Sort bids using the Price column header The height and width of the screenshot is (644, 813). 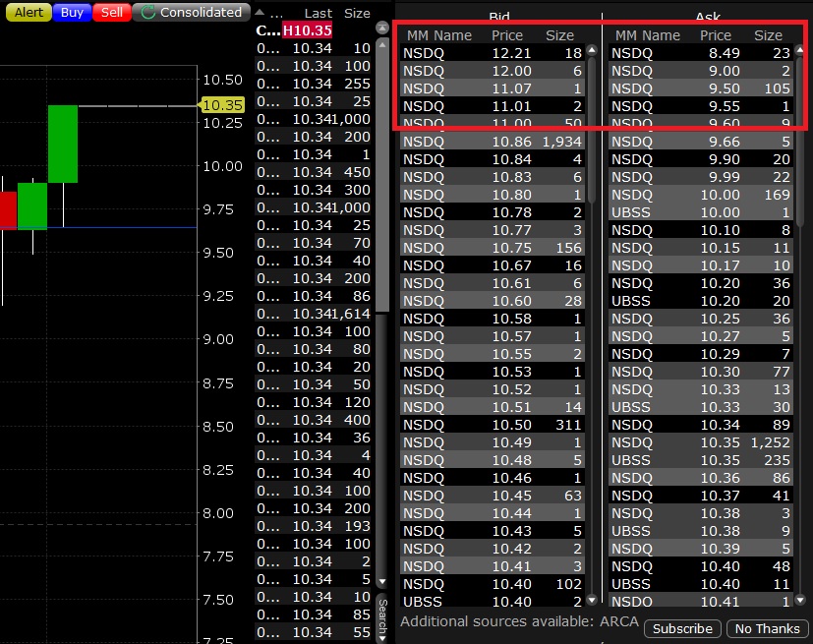coord(506,35)
